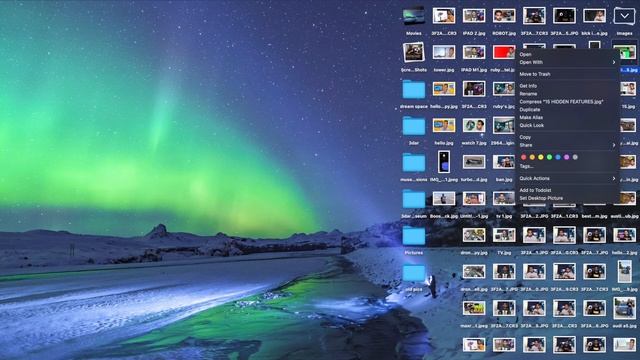Screen dimensions: 640x360
Task: Apply the red tag color
Action: point(524,157)
